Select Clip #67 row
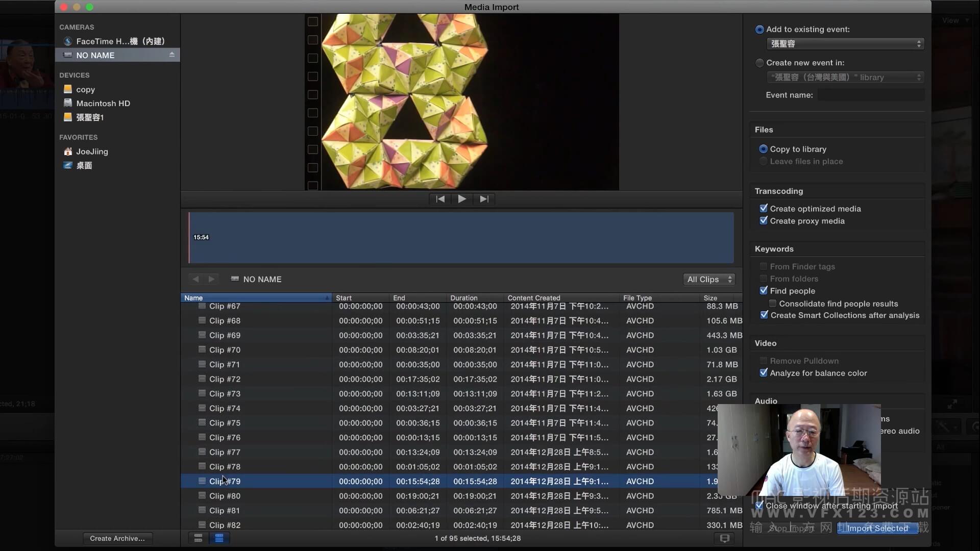 click(462, 306)
